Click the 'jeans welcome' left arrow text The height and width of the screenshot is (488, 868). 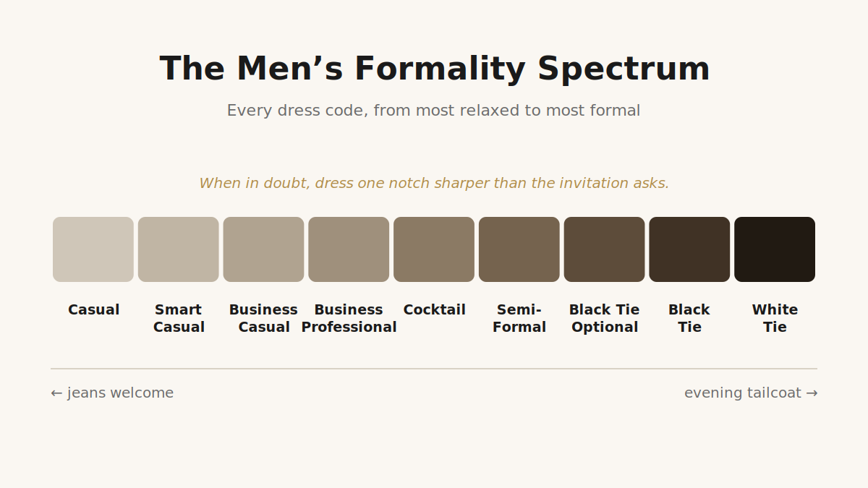[112, 393]
